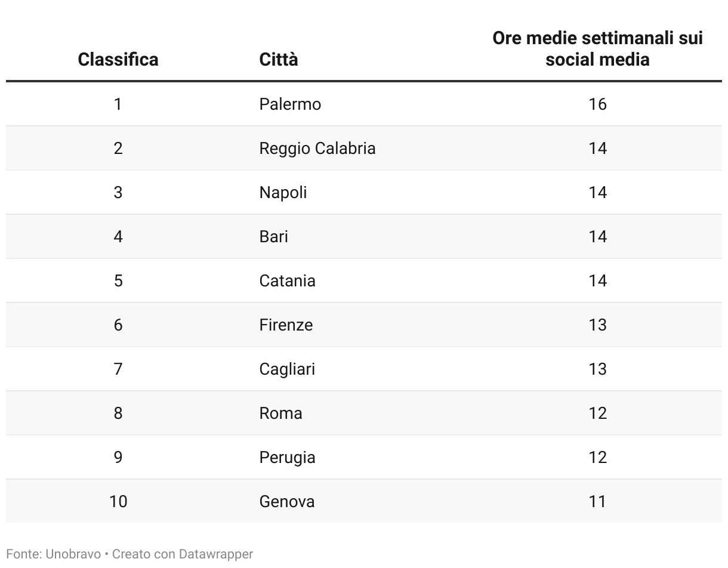
Task: Click the Fonte: Unobravo source text
Action: coord(54,554)
